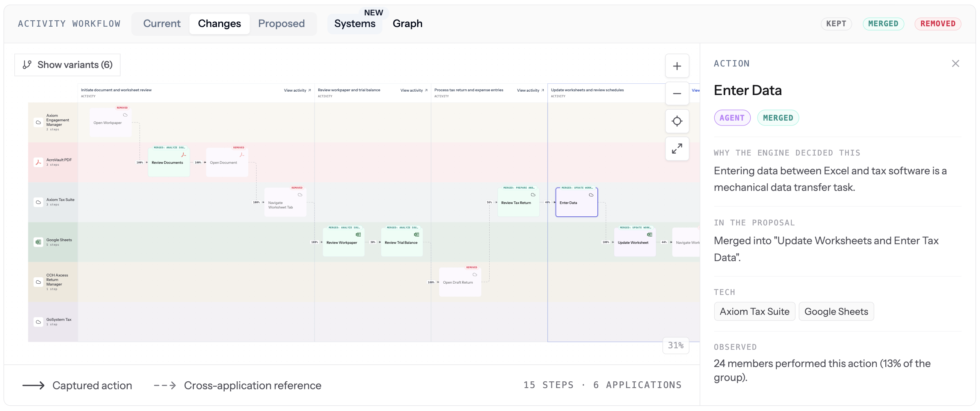Select the Review Trial Balance node
The width and height of the screenshot is (980, 411).
[401, 242]
